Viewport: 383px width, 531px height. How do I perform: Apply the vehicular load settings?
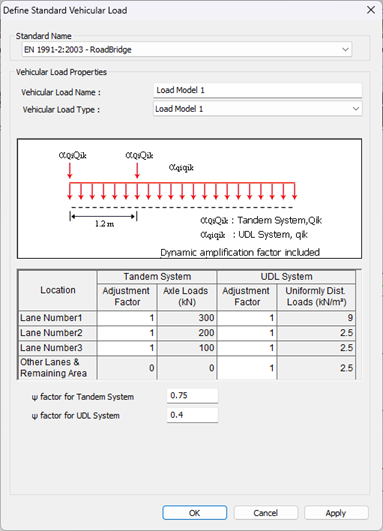tap(336, 513)
